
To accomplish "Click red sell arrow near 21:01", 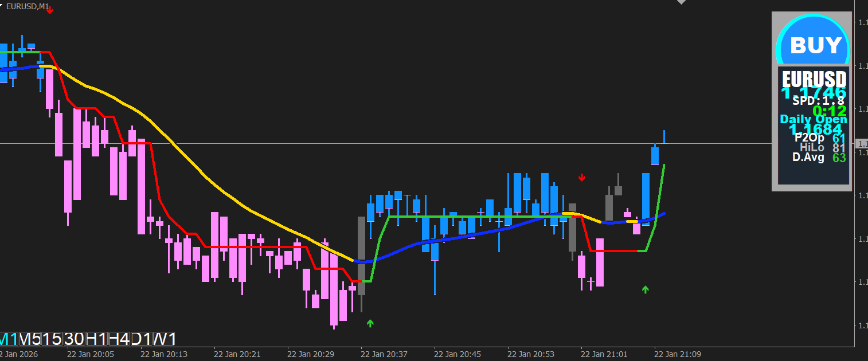I will click(x=582, y=178).
